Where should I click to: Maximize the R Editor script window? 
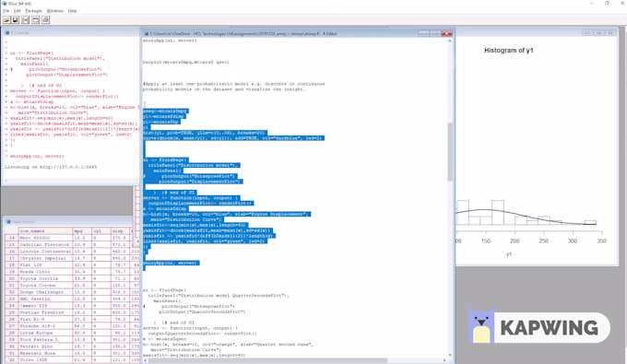point(435,34)
